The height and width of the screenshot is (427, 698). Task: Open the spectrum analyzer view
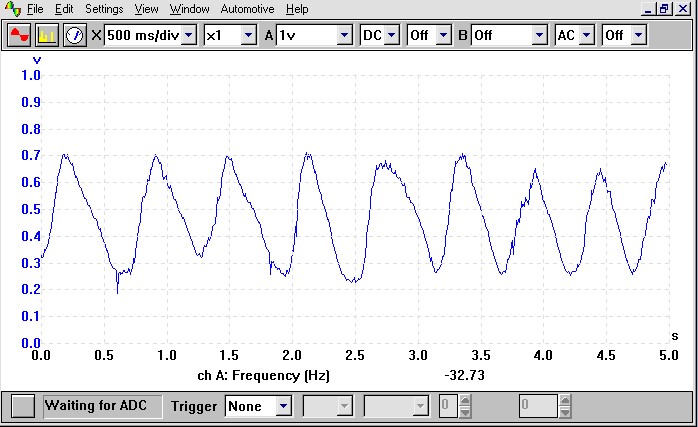[x=47, y=35]
